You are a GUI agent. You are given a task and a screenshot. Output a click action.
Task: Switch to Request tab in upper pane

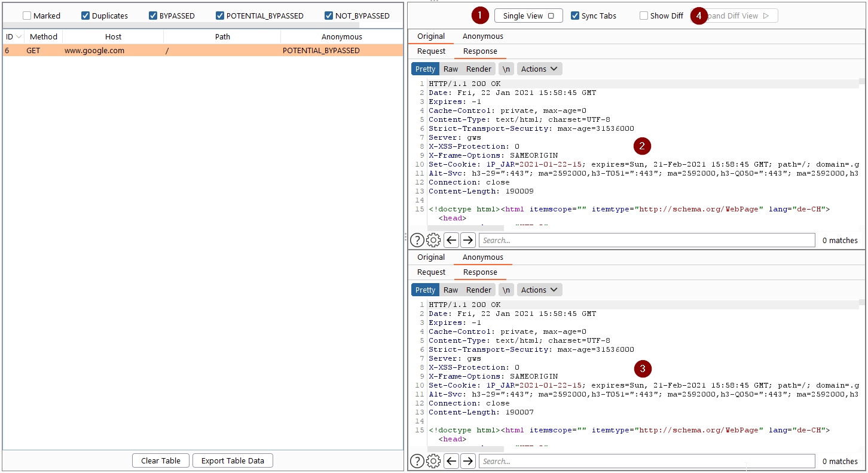(432, 51)
